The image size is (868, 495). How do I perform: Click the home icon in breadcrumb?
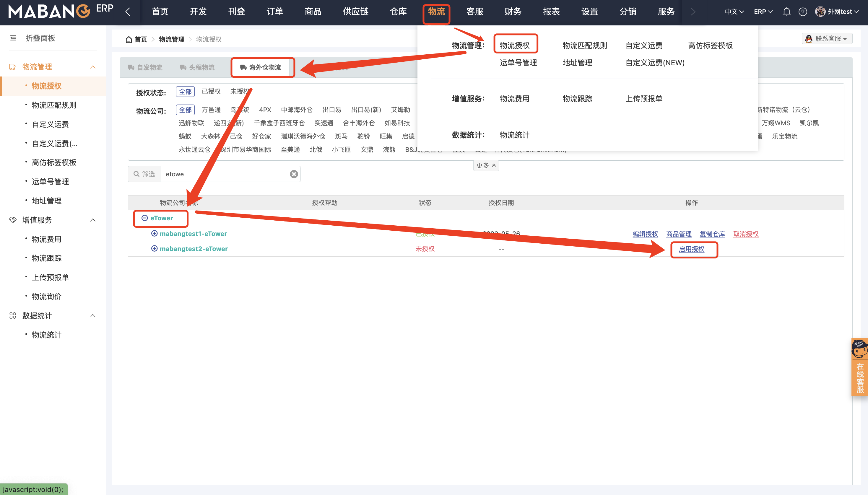point(129,40)
